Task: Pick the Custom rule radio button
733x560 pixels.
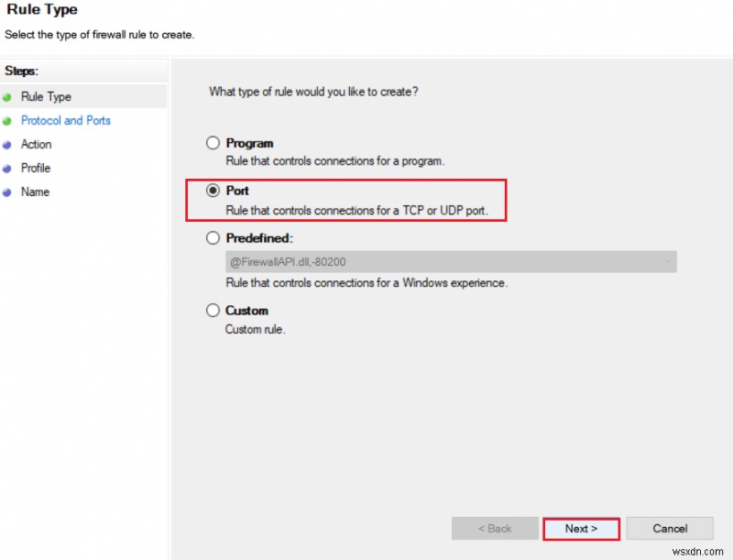Action: click(213, 311)
